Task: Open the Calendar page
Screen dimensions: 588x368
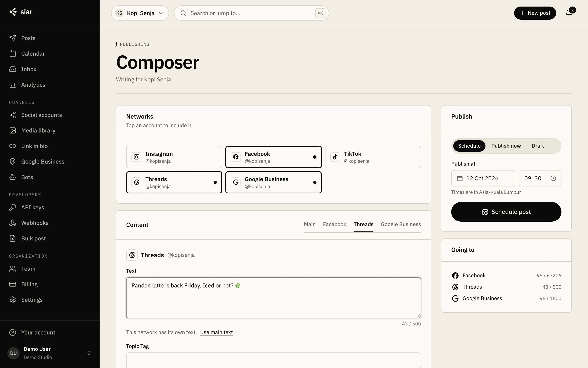Action: (50, 54)
